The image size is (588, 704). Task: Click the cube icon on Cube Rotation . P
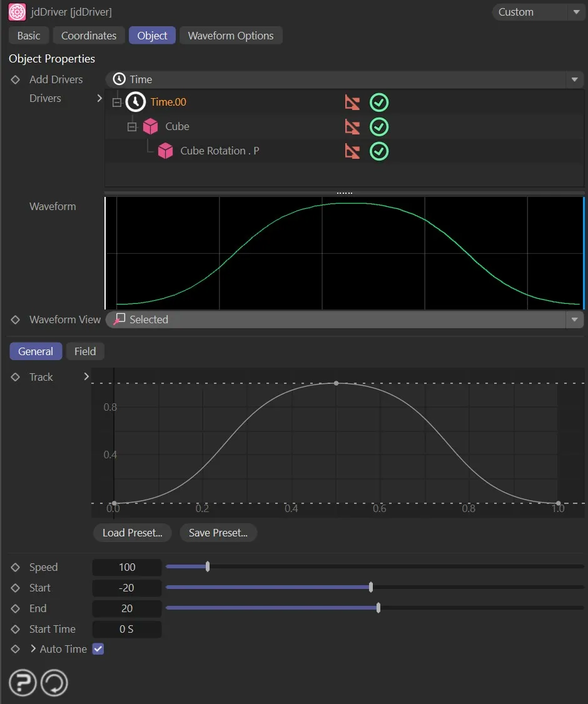(x=165, y=151)
